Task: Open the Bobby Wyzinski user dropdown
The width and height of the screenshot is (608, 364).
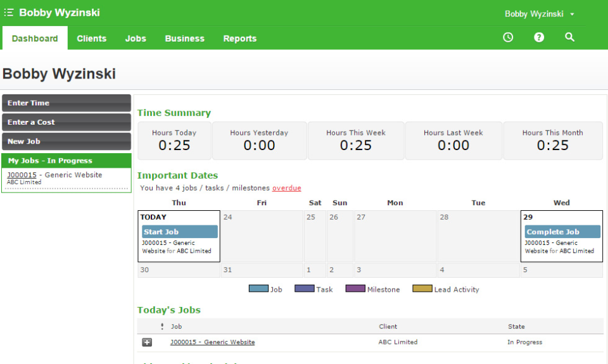Action: (x=540, y=14)
